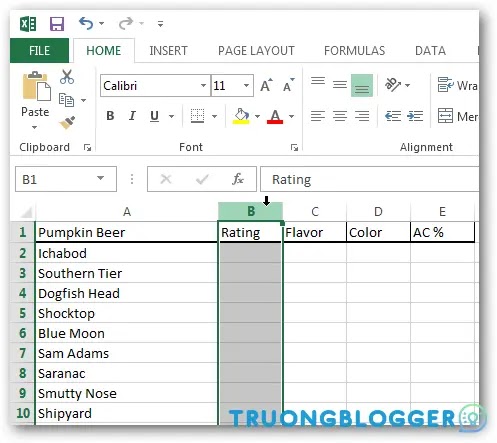
Task: Switch to the HOME tab
Action: (x=104, y=51)
